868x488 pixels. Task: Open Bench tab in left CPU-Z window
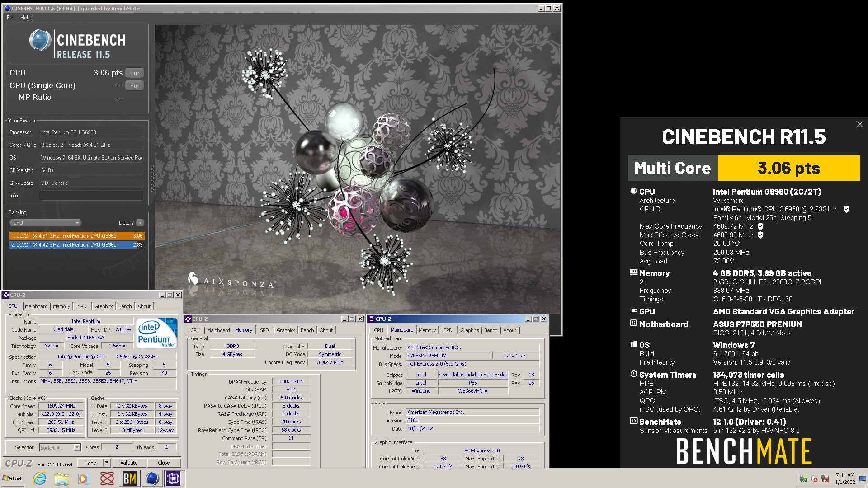[x=125, y=306]
